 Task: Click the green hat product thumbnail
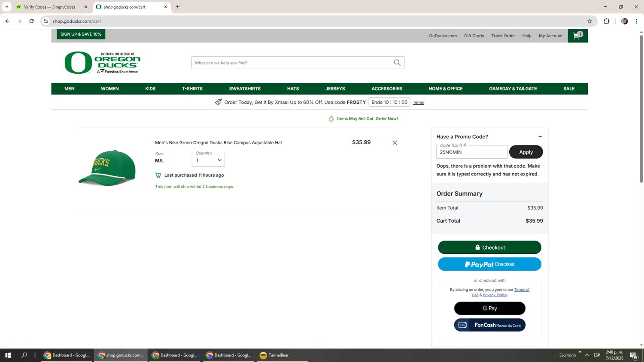point(107,168)
